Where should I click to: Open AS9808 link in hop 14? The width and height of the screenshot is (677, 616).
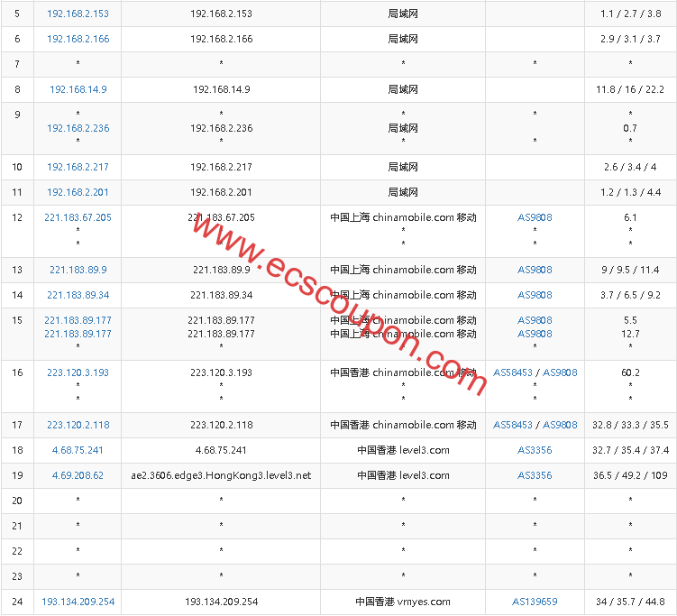535,295
